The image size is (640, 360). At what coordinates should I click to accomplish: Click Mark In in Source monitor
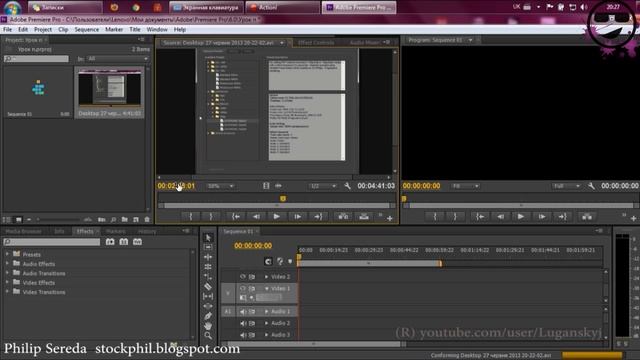(191, 217)
